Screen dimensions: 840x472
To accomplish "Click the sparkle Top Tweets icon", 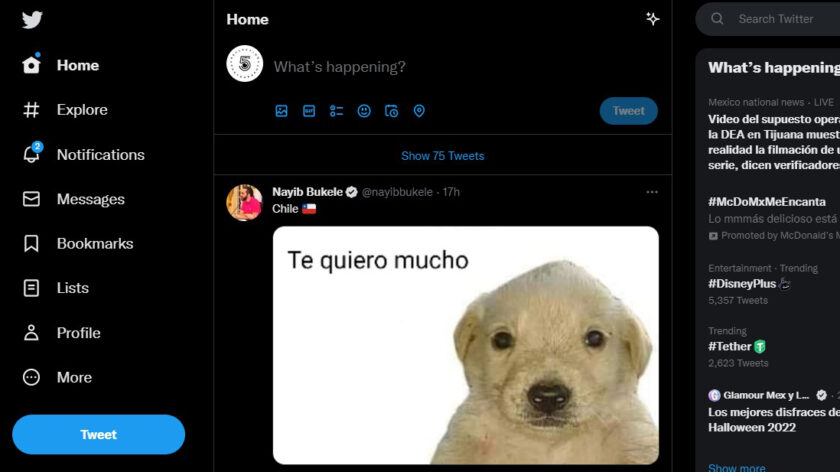I will click(652, 19).
